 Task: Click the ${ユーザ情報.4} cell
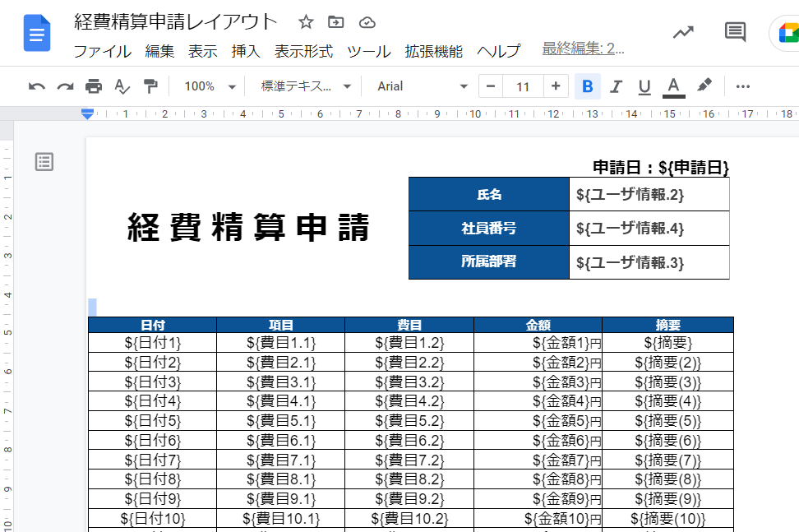tap(649, 228)
